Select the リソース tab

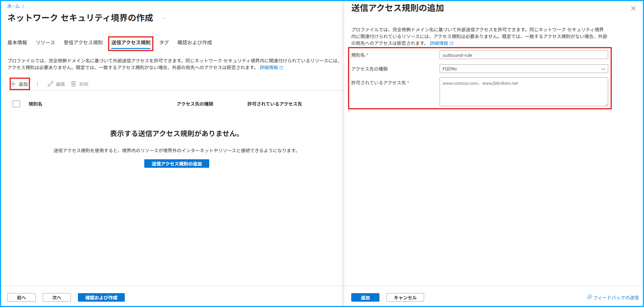coord(45,43)
